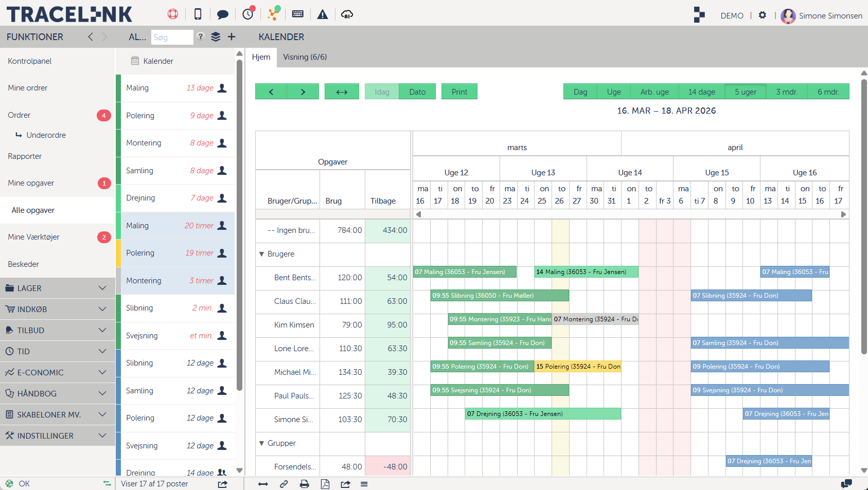Click the layers stack icon beside the search field
This screenshot has height=490, width=868.
(216, 37)
